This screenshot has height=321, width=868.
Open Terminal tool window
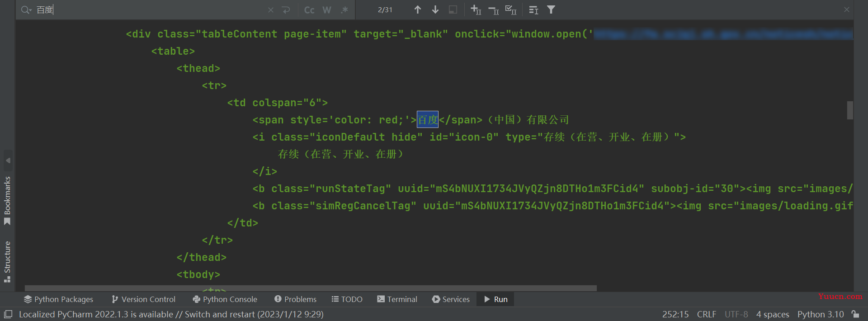[x=397, y=299]
